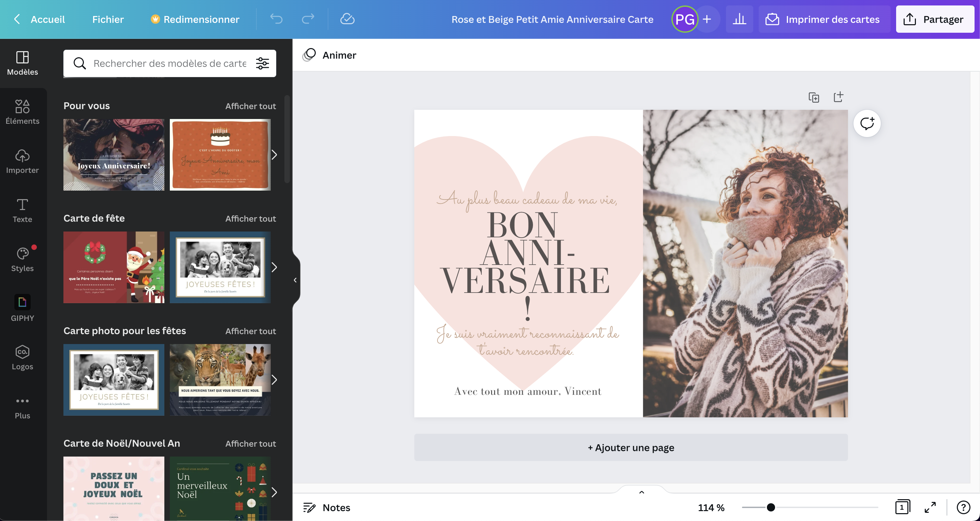Open the Importer sidebar tab
Screen dimensions: 980x521
point(23,161)
